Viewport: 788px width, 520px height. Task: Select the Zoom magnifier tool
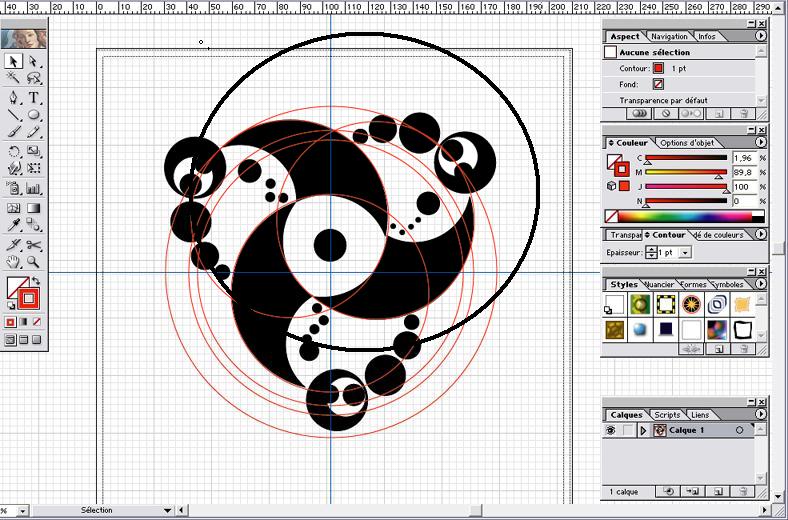(x=33, y=262)
